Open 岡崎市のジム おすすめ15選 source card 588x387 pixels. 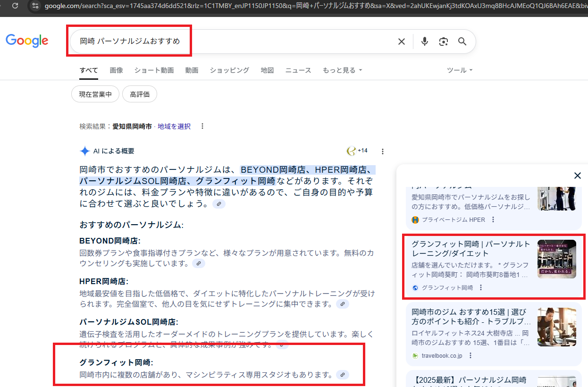click(x=494, y=334)
